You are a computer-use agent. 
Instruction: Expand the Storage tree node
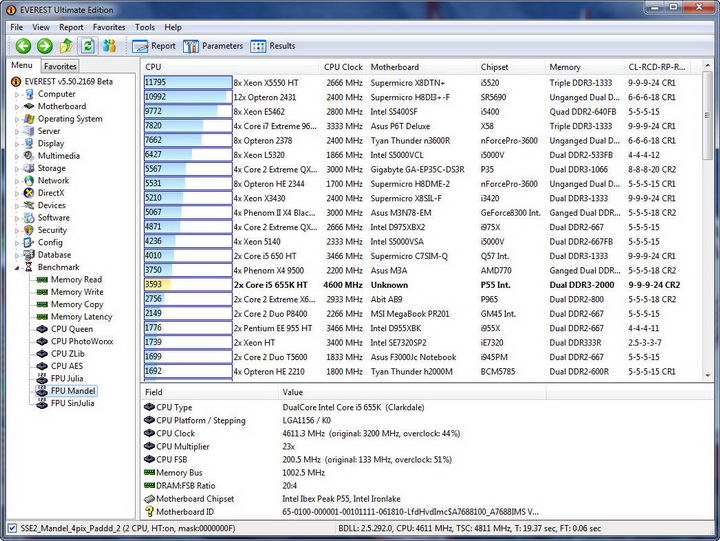click(17, 169)
